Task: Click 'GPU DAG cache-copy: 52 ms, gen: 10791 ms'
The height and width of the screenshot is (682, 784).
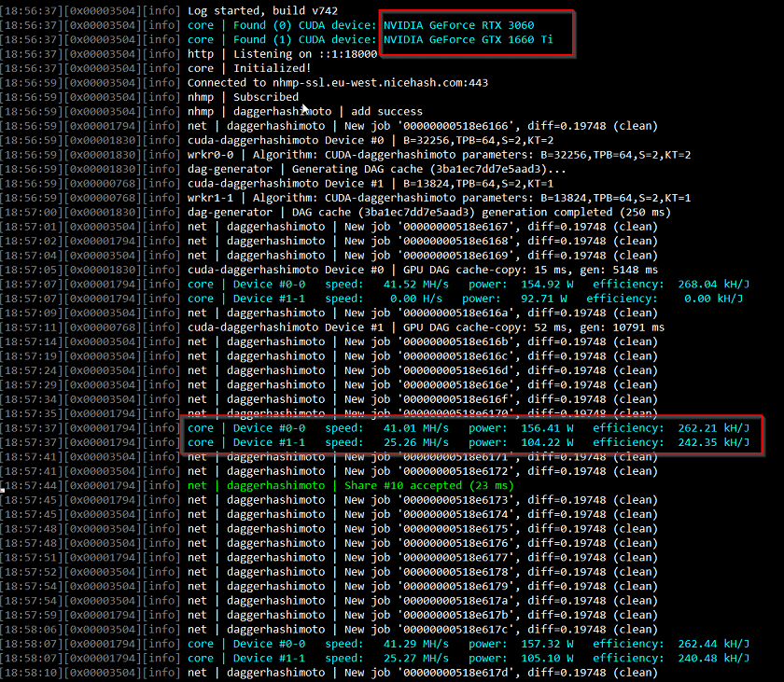Action: click(x=534, y=327)
